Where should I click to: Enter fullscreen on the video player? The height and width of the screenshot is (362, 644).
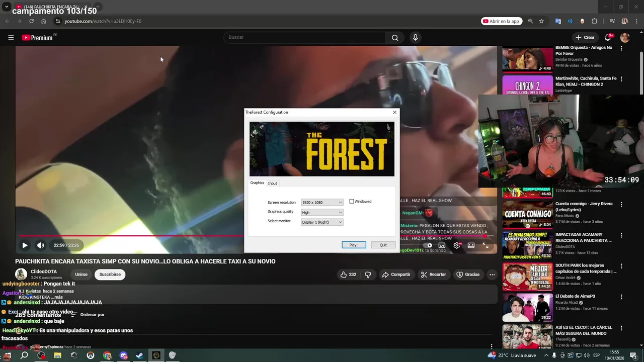tap(486, 245)
